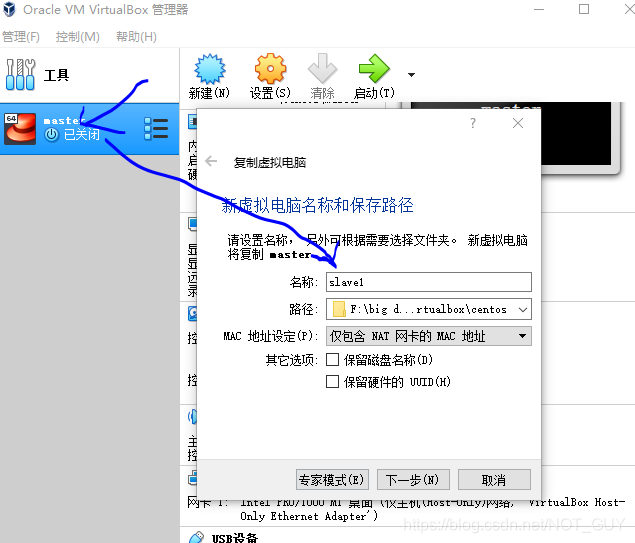
Task: Select the master VM red hat icon
Action: 20,129
